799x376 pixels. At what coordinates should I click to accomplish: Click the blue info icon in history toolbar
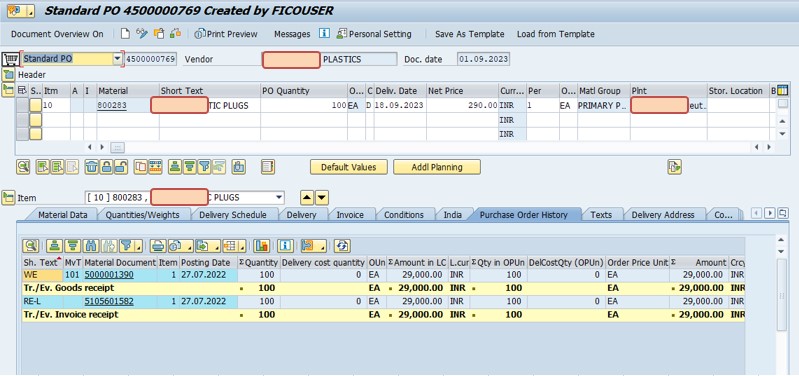click(285, 246)
